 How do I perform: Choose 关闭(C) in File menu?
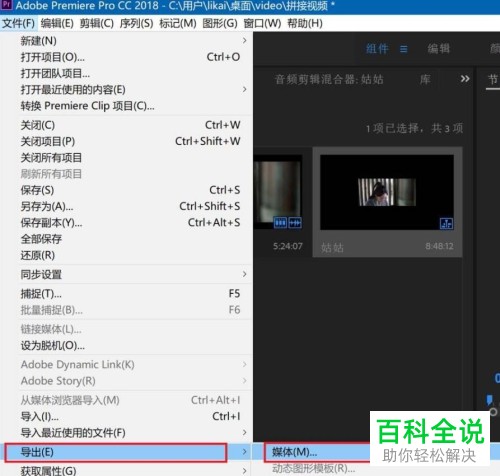point(126,125)
